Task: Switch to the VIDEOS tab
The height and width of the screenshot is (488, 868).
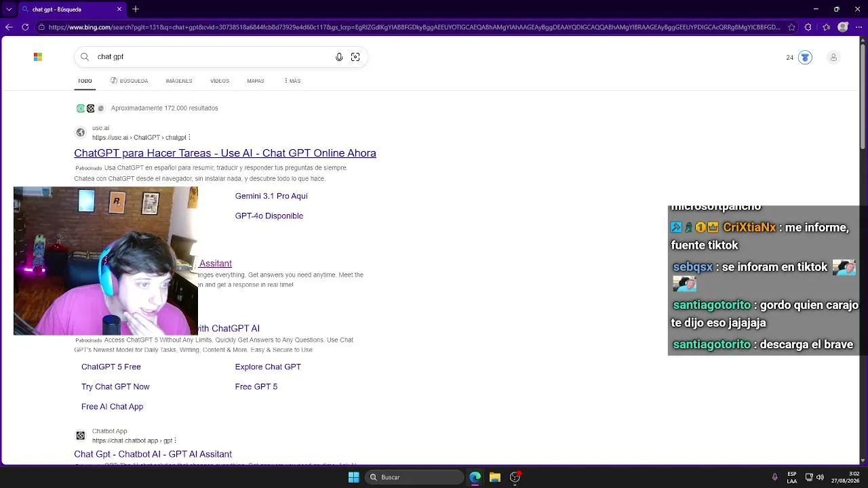Action: [x=220, y=81]
